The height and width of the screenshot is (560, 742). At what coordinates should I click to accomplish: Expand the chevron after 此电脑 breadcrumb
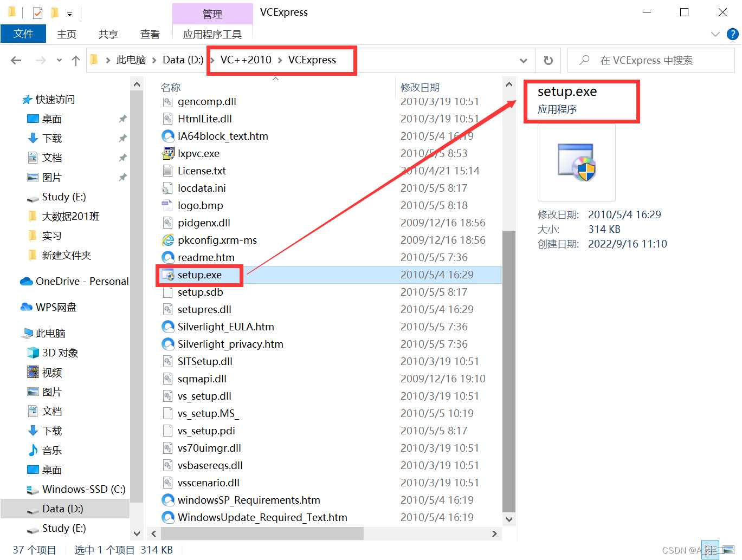(x=154, y=60)
